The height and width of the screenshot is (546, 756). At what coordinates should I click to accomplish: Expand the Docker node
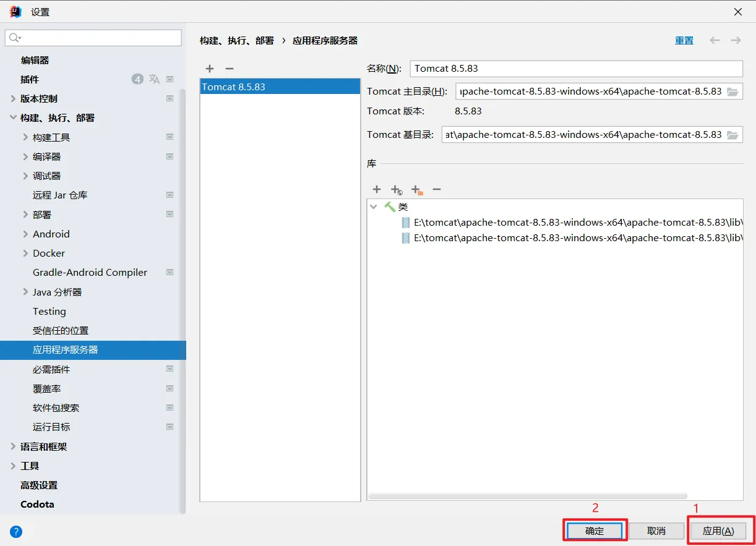pyautogui.click(x=25, y=253)
